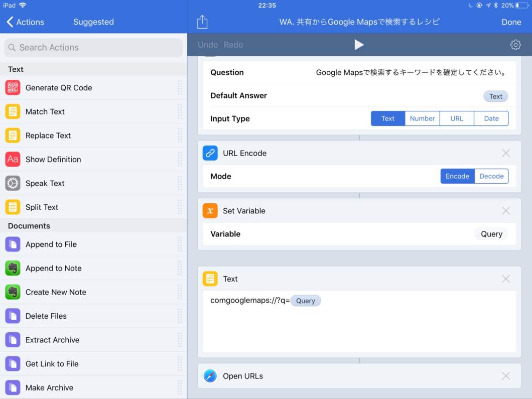Edit the Query variable name field
The width and height of the screenshot is (532, 399).
[491, 234]
